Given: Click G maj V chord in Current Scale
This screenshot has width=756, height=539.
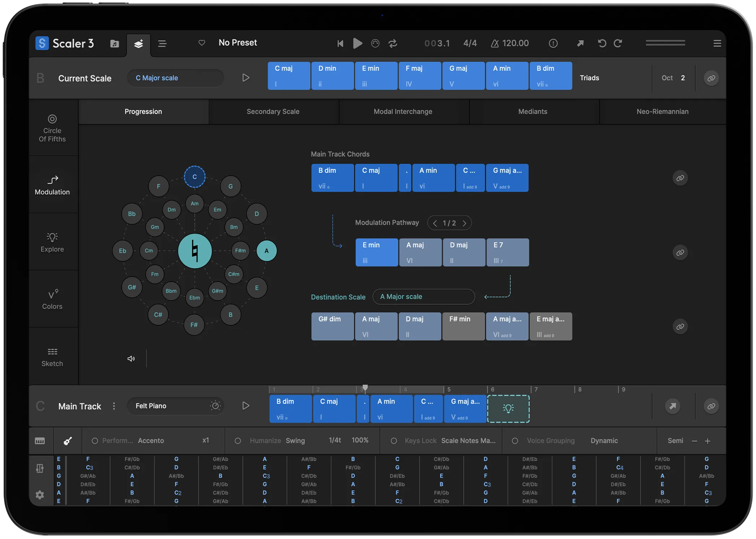Looking at the screenshot, I should [x=463, y=76].
